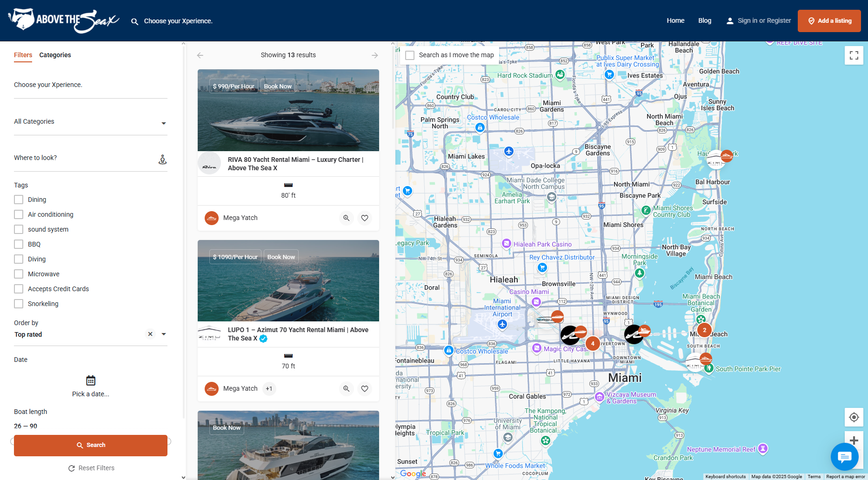Click Book Now on the LUPO 1 card
Image resolution: width=868 pixels, height=480 pixels.
(281, 257)
